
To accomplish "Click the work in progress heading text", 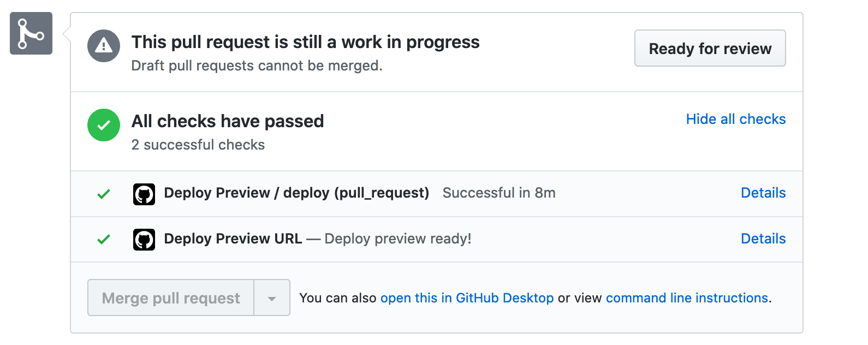I will pos(305,42).
